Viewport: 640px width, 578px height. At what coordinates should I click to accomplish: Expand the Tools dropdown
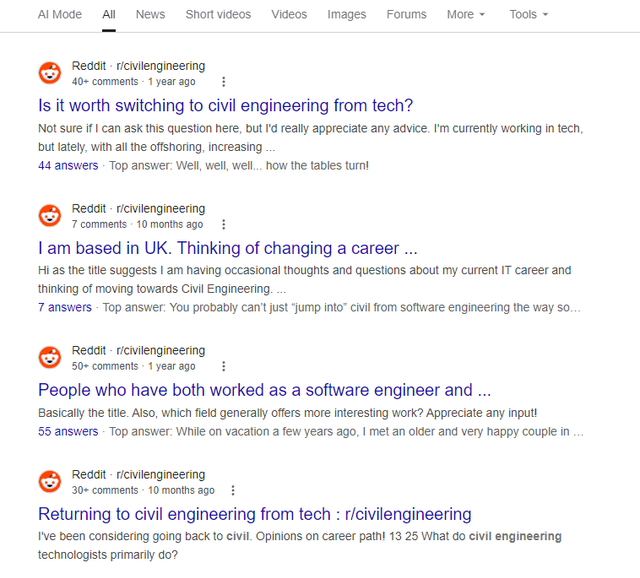point(529,15)
